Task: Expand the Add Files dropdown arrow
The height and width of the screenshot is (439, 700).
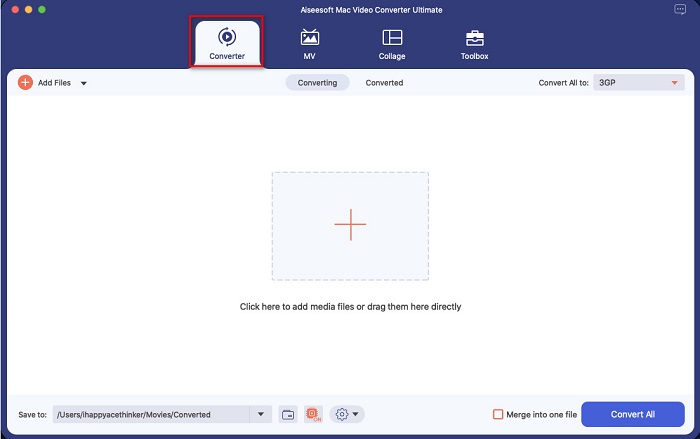Action: (x=83, y=83)
